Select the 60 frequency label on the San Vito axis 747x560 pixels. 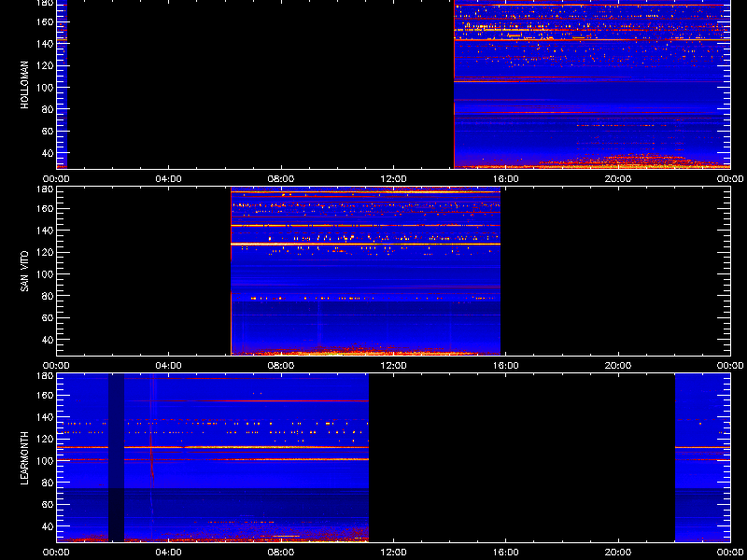(x=49, y=317)
